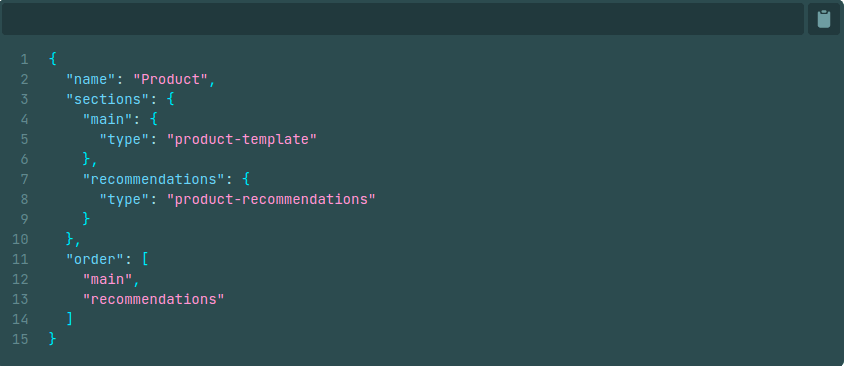Screen dimensions: 845x366
Task: Click the "type" key on line 8
Action: point(124,199)
